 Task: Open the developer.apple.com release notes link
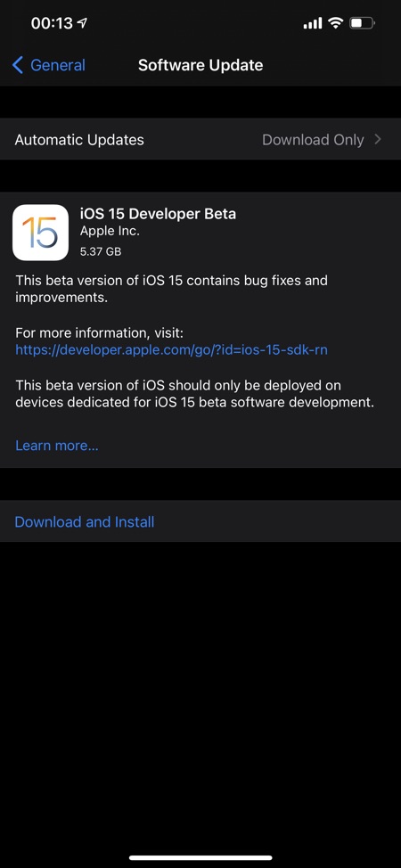tap(172, 350)
